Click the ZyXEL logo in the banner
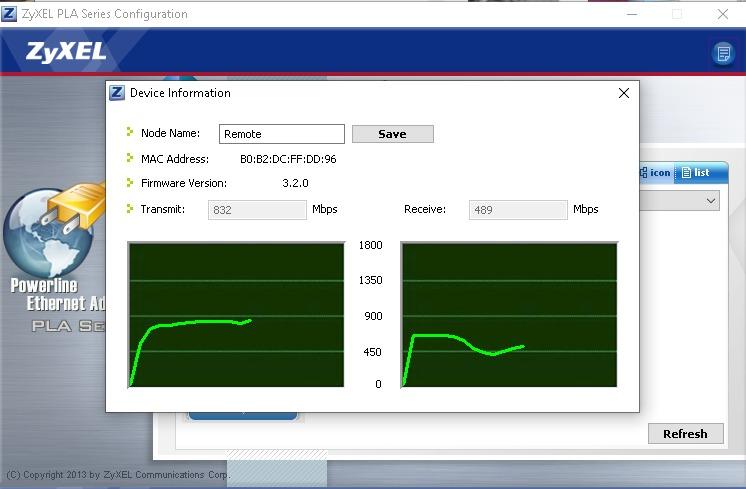746x489 pixels. coord(66,52)
